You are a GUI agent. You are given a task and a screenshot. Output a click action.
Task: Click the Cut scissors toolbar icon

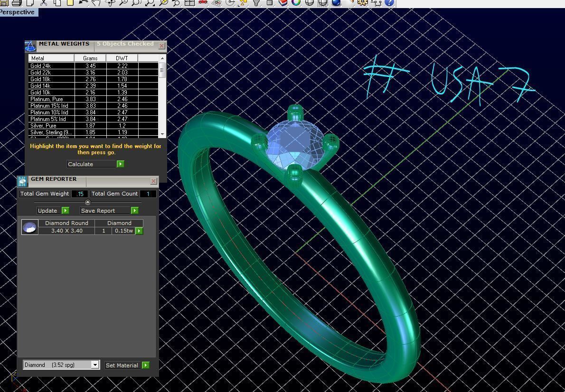point(44,2)
